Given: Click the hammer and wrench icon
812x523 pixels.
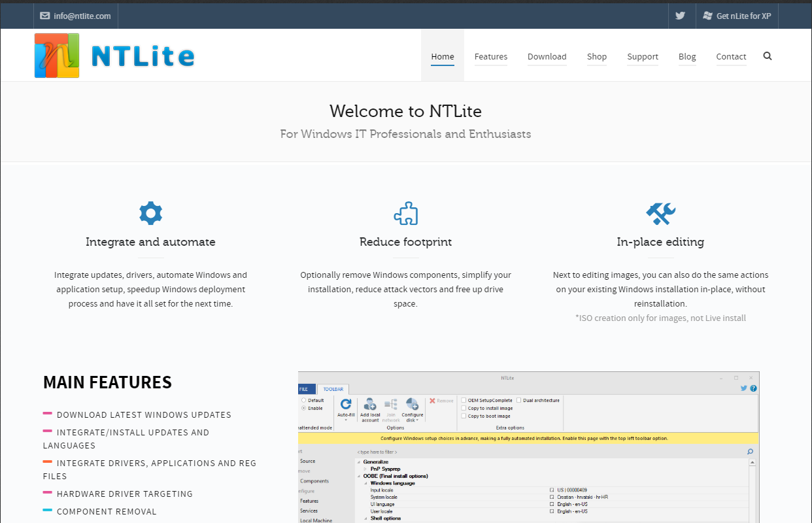Looking at the screenshot, I should coord(660,213).
